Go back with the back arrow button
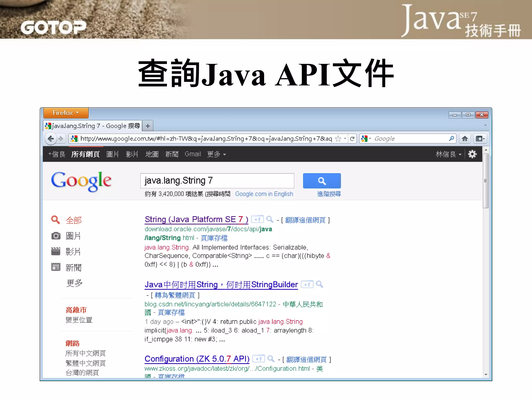Image resolution: width=532 pixels, height=399 pixels. click(51, 139)
